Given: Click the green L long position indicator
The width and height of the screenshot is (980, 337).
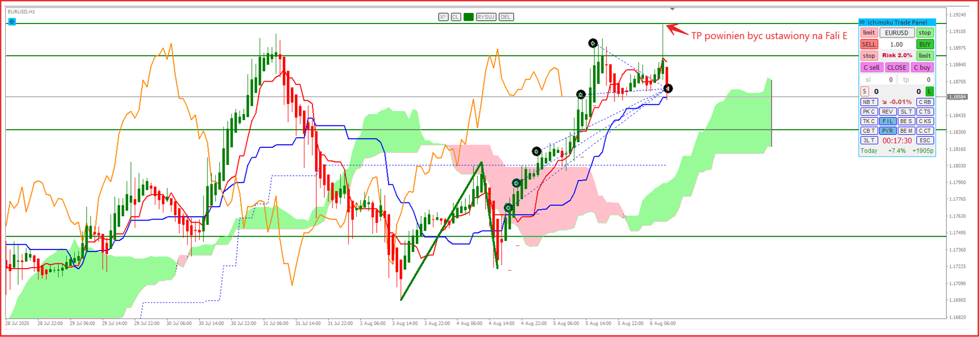Looking at the screenshot, I should click(x=929, y=91).
